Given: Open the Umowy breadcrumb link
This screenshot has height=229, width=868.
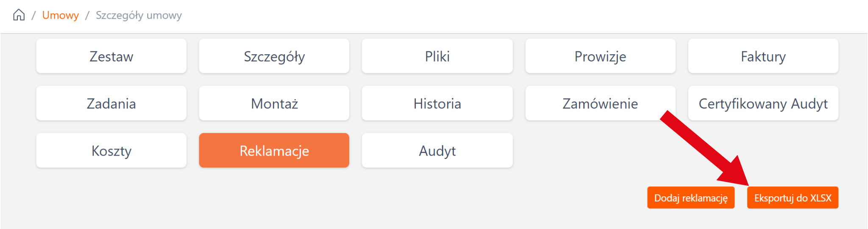Looking at the screenshot, I should tap(60, 15).
